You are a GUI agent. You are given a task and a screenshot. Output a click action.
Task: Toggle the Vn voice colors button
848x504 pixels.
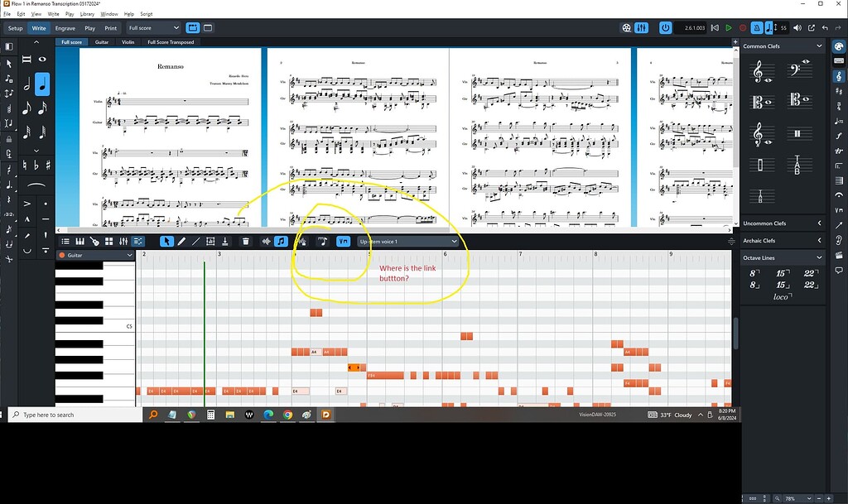click(x=344, y=241)
